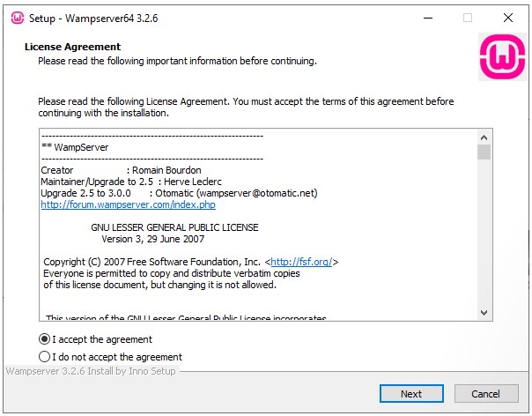The width and height of the screenshot is (532, 416).
Task: Choose "I do not accept the agreement"
Action: 45,357
